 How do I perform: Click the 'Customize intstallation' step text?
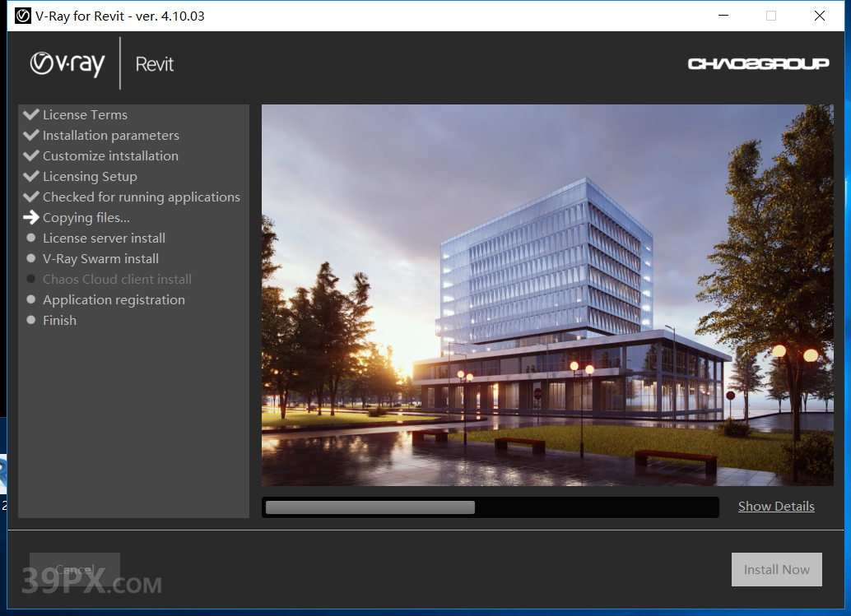click(x=111, y=156)
